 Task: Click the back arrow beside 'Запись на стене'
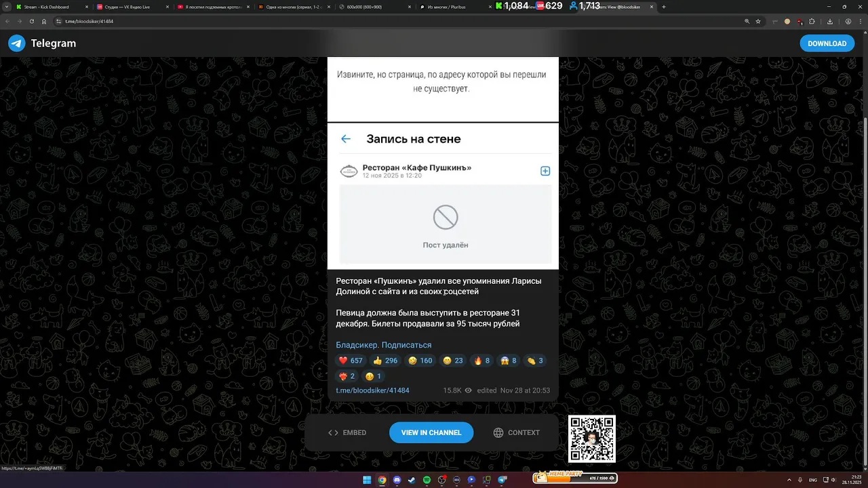click(x=346, y=139)
